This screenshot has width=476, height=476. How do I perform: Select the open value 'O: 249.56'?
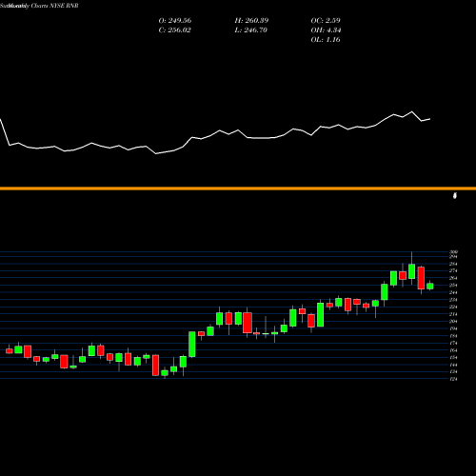[175, 21]
